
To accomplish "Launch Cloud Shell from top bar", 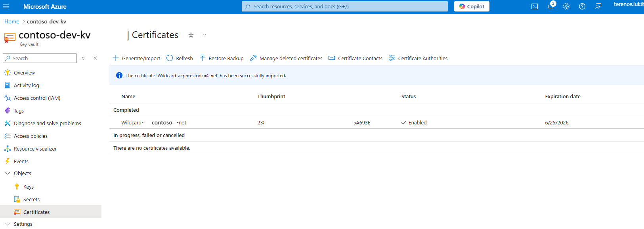I will 535,6.
